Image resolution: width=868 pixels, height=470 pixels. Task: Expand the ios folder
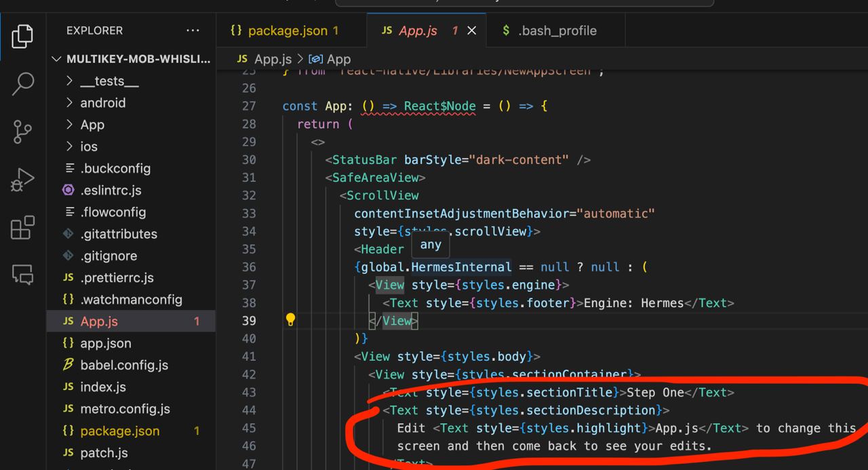click(131, 146)
